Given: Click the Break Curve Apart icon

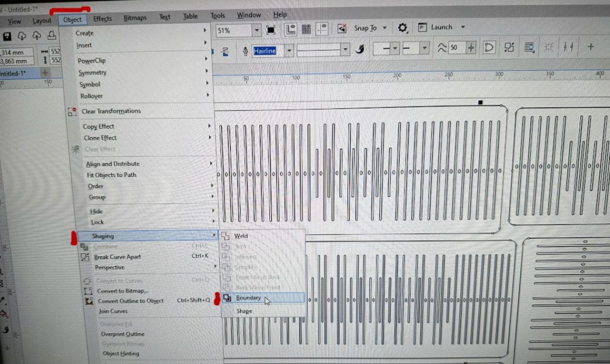Looking at the screenshot, I should (86, 257).
